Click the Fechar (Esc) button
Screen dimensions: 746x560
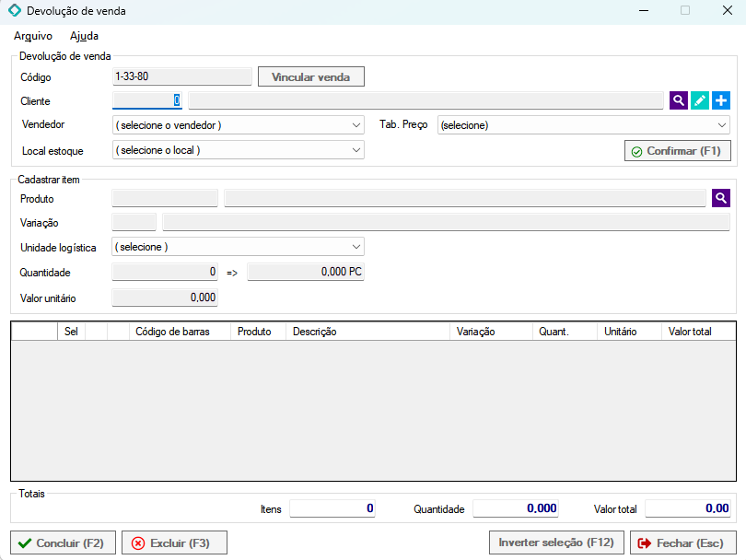point(682,543)
